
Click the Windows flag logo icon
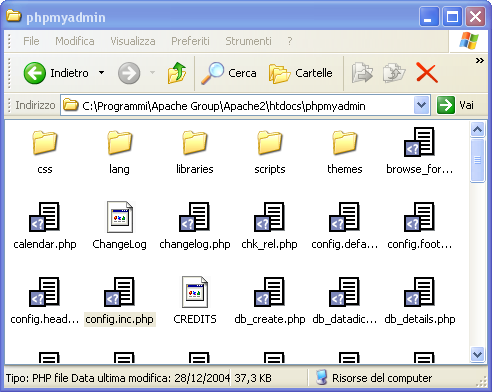tap(469, 41)
